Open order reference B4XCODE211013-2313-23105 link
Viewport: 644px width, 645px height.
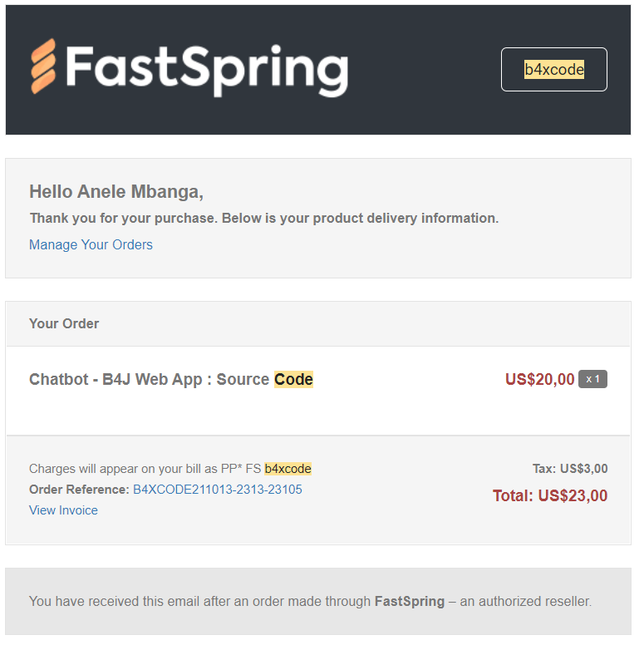coord(218,490)
